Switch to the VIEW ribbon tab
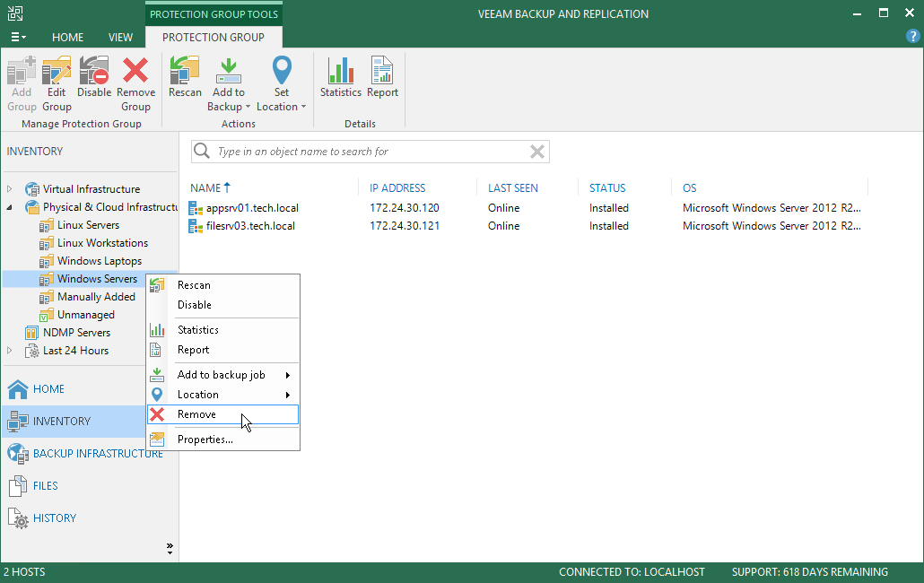Screen dimensions: 924x583 pos(120,37)
